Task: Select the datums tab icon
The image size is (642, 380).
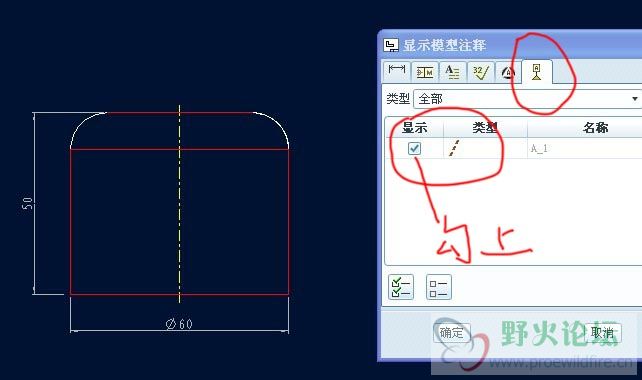Action: click(537, 72)
